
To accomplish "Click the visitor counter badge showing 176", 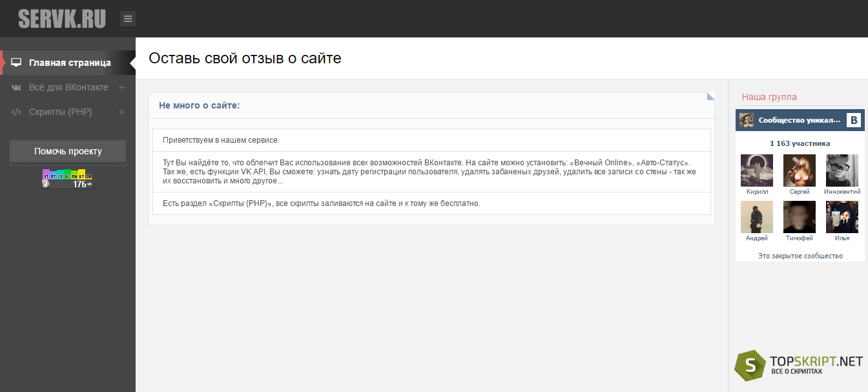I will (68, 179).
